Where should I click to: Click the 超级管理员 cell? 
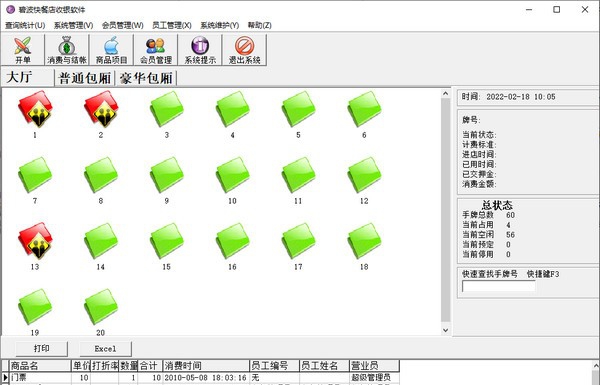click(x=374, y=378)
